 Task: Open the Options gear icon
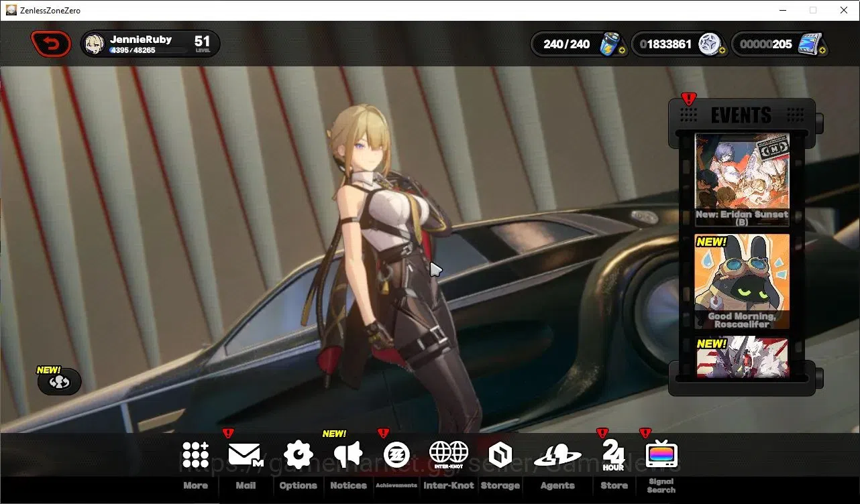click(298, 455)
